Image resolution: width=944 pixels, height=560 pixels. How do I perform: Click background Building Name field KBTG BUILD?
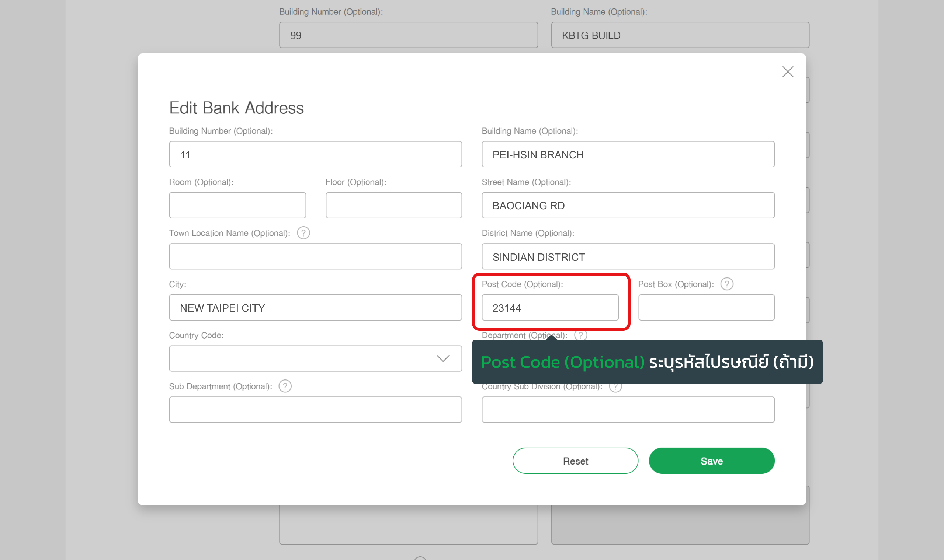click(x=680, y=35)
